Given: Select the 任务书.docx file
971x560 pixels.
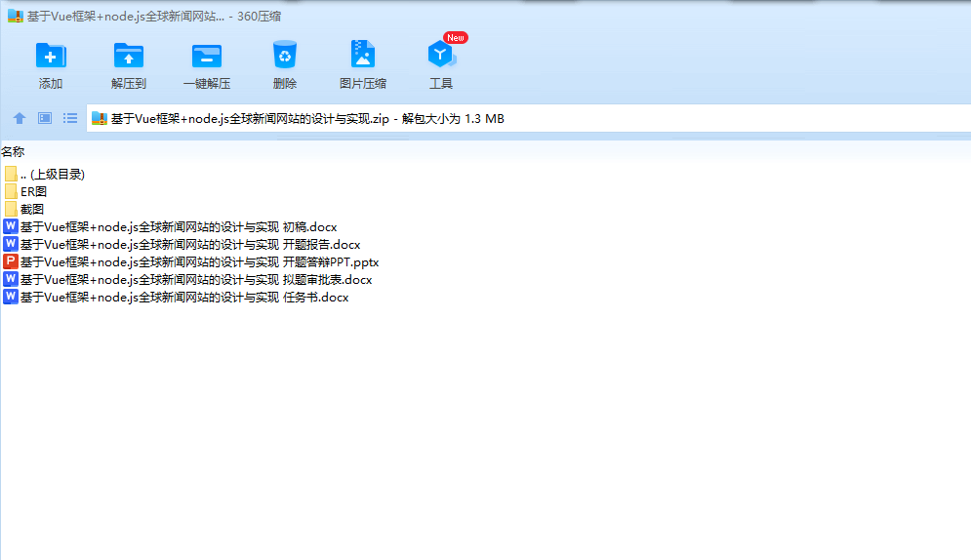Looking at the screenshot, I should [177, 297].
